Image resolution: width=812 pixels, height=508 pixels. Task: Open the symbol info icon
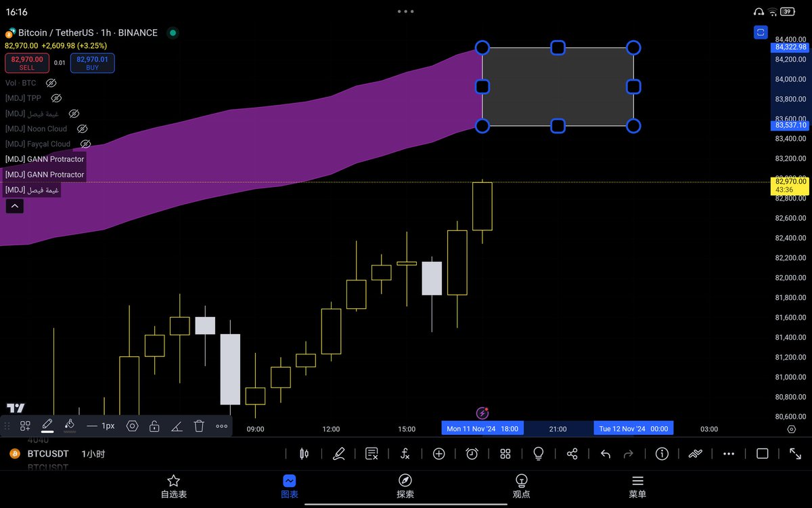pyautogui.click(x=662, y=454)
